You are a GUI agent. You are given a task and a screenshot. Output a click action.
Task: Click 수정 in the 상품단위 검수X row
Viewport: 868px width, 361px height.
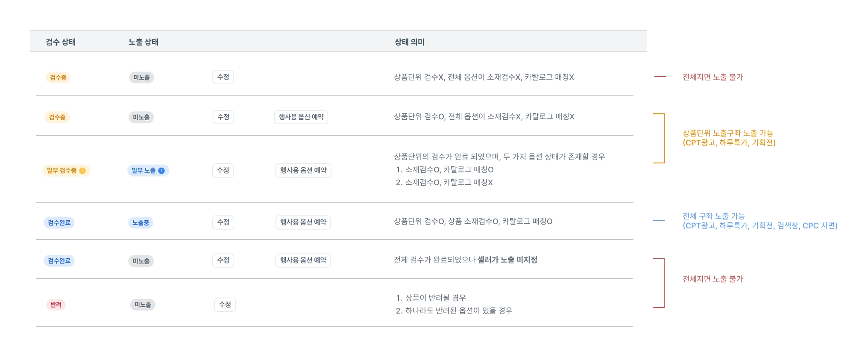click(223, 77)
